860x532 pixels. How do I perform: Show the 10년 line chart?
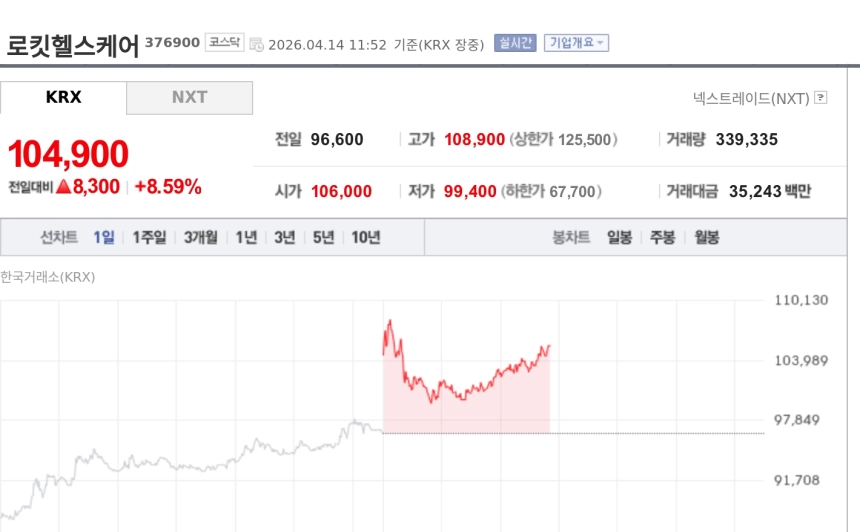tap(365, 237)
